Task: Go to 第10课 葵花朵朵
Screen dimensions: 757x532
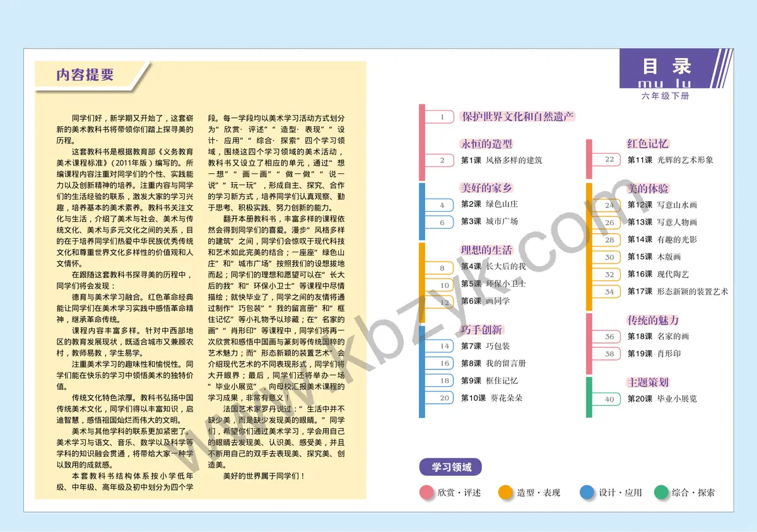Action: tap(491, 398)
